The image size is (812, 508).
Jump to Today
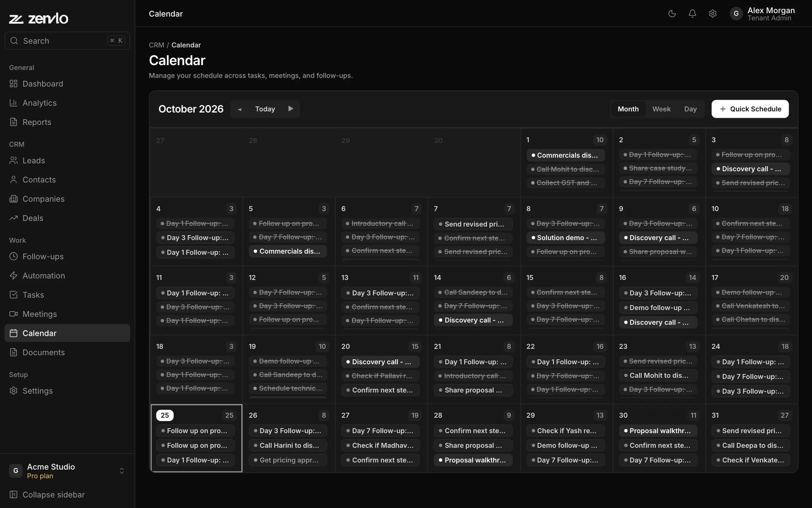(x=265, y=109)
